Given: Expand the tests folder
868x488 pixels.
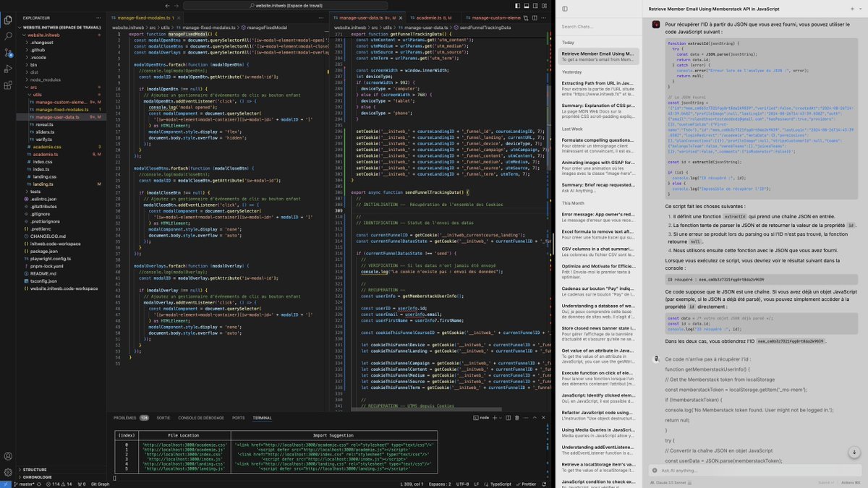Looking at the screenshot, I should pos(35,191).
